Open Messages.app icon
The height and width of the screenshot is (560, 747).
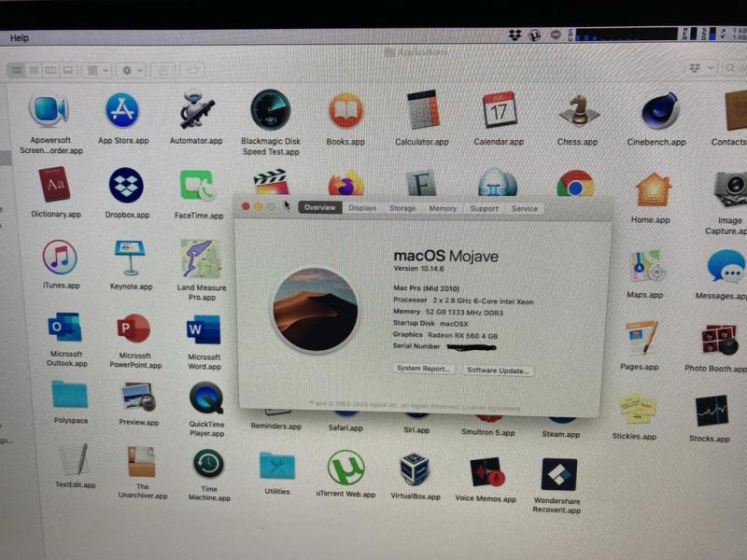coord(726,267)
